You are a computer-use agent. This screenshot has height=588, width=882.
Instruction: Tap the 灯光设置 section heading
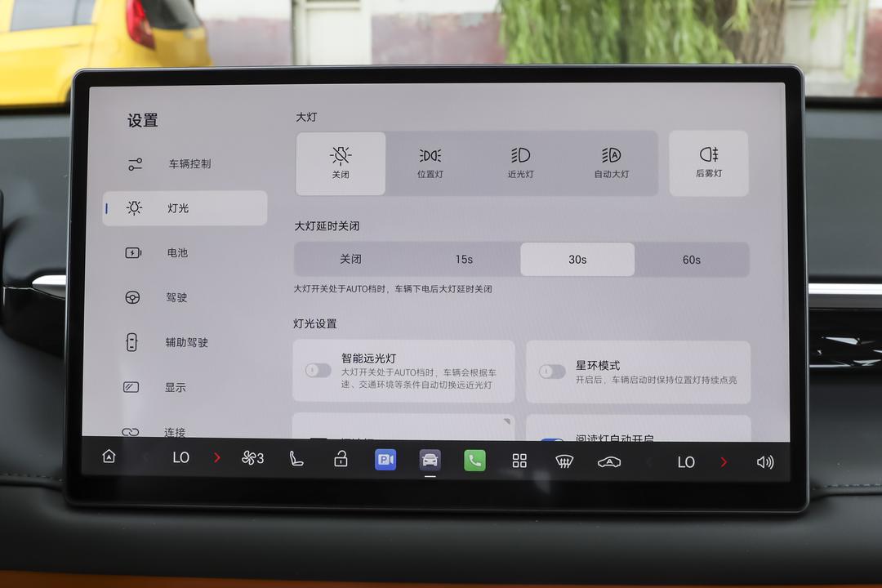(x=315, y=323)
